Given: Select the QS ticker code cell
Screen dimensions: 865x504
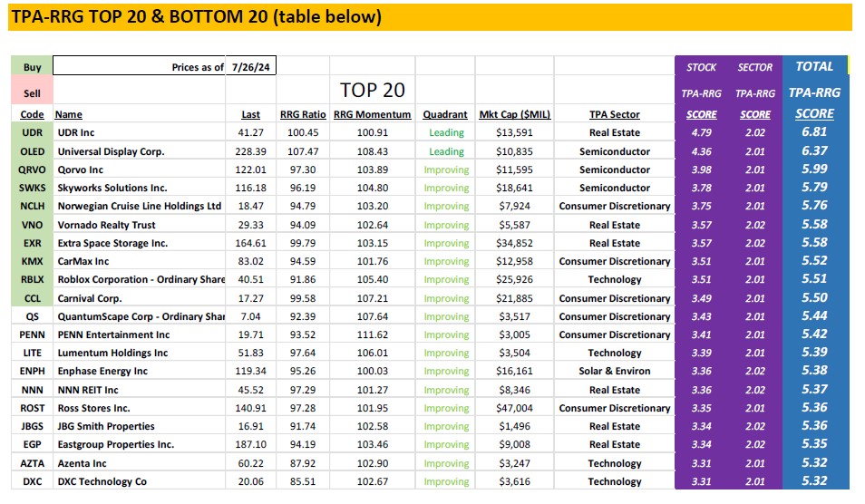Looking at the screenshot, I should point(32,316).
